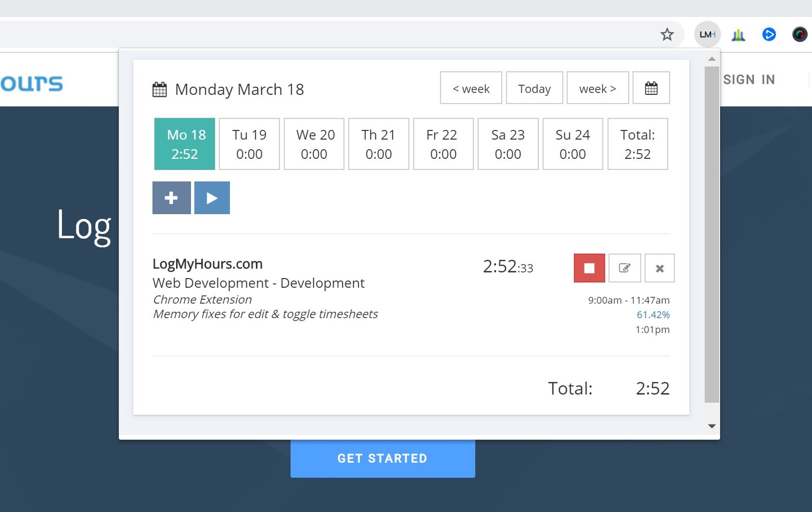Switch to Fr 22 day tab

pyautogui.click(x=443, y=144)
